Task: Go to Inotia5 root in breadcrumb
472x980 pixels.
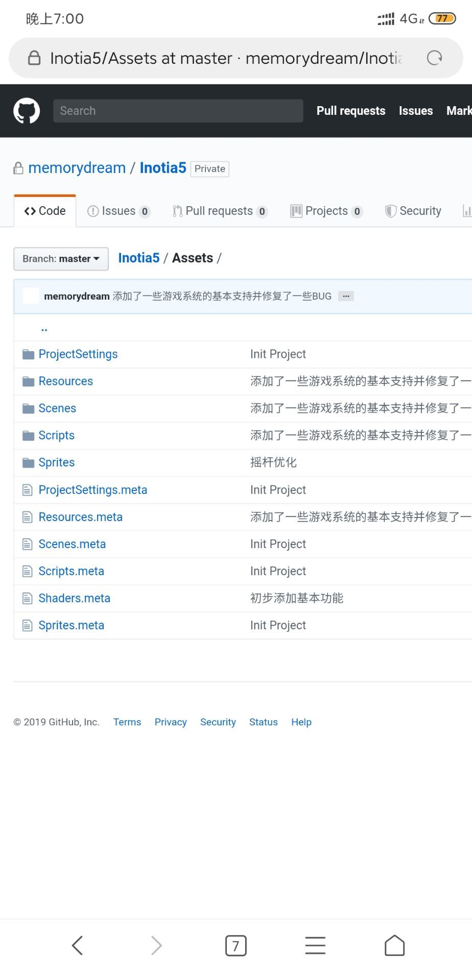Action: pyautogui.click(x=139, y=258)
